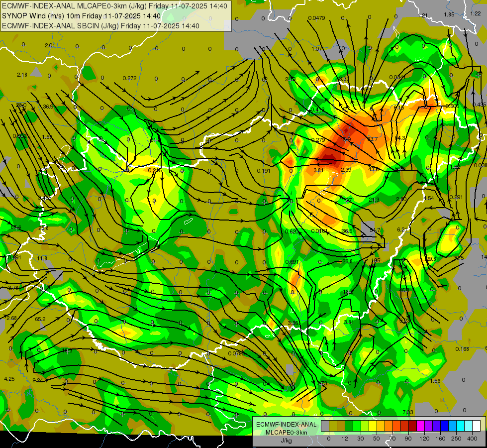This screenshot has height=448, width=487.
Task: Pick the dark red legend swatch
Action: point(413,426)
